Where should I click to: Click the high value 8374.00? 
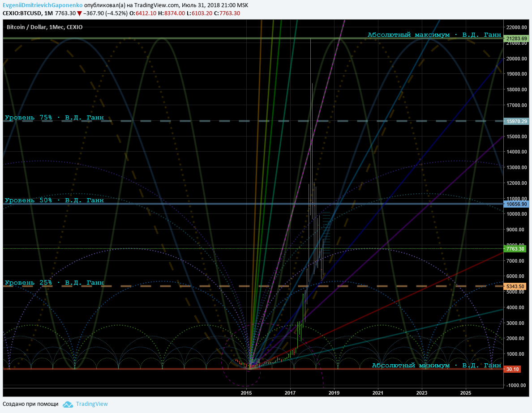[x=174, y=13]
